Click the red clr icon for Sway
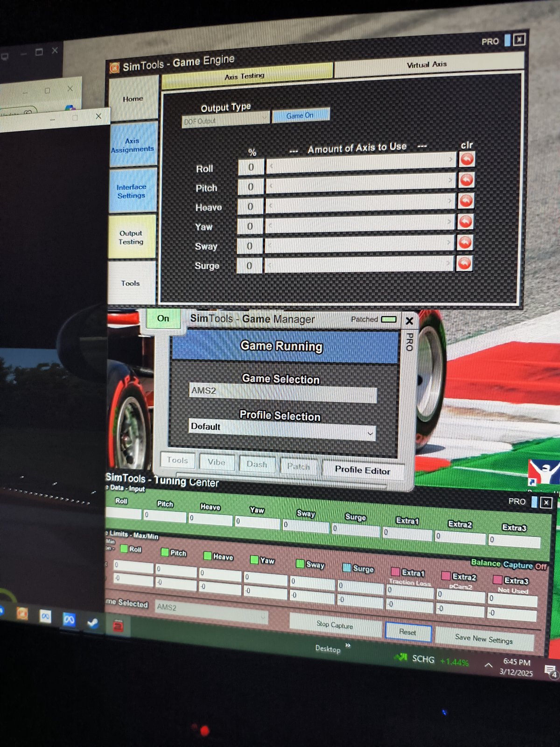 [x=465, y=242]
